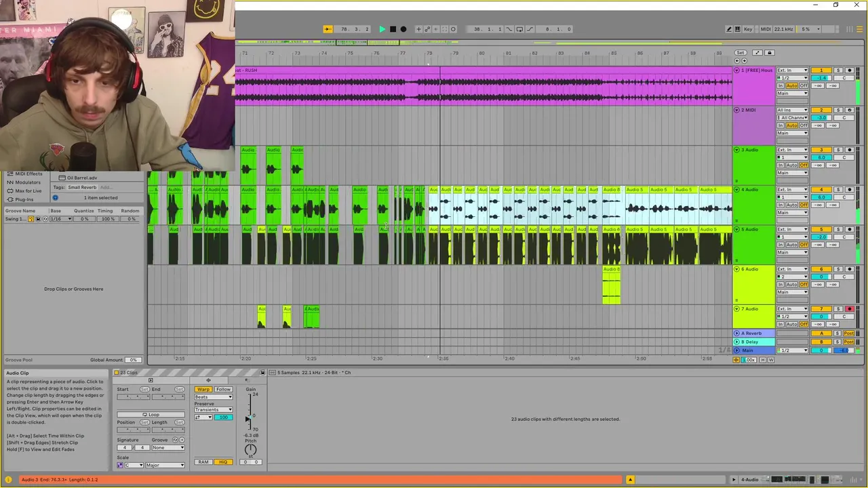Solo track 3 with S button
868x488 pixels.
(x=838, y=150)
